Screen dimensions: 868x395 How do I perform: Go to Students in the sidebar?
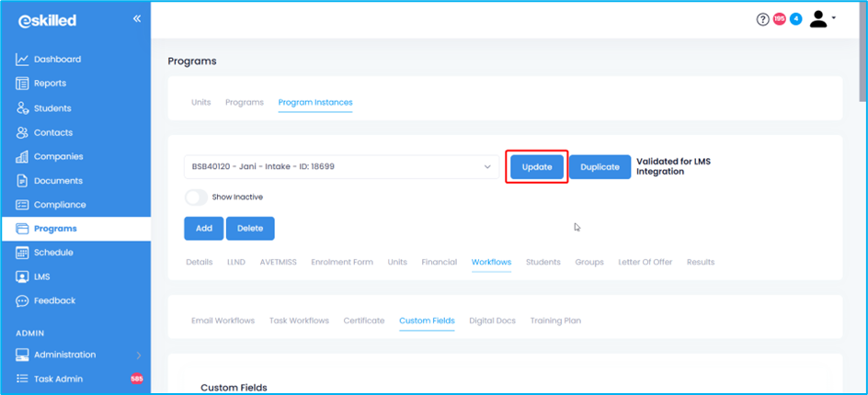52,108
